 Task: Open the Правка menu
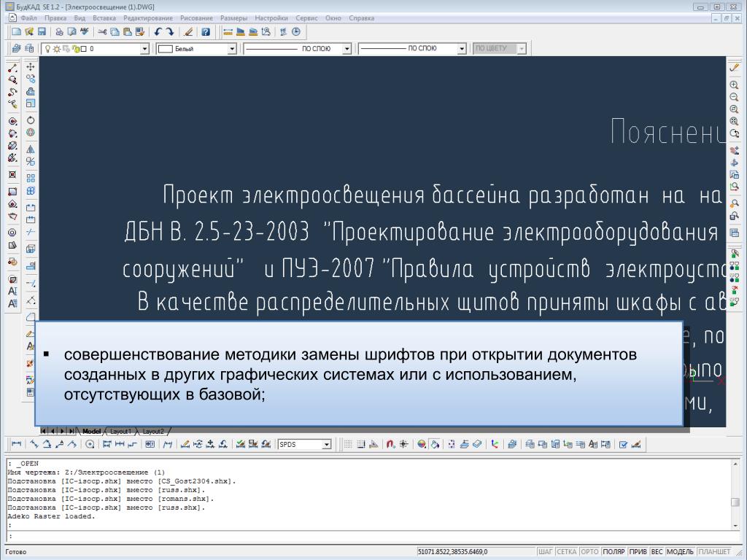tap(55, 18)
